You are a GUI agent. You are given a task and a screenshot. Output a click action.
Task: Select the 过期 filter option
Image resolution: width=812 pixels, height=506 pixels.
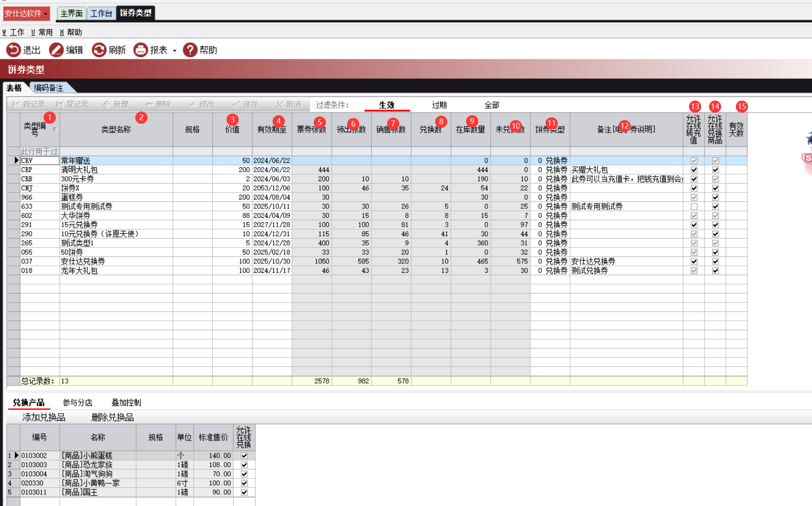click(439, 105)
